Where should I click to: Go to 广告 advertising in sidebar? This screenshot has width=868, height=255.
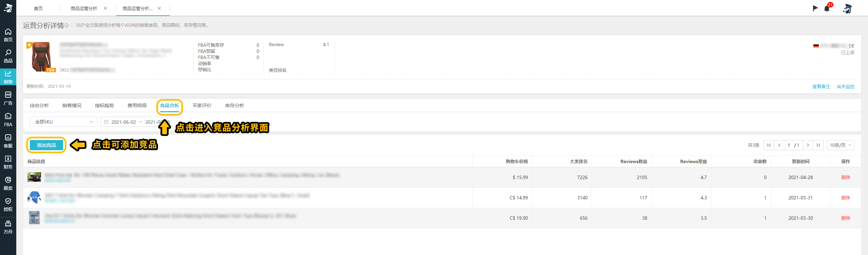click(x=8, y=98)
